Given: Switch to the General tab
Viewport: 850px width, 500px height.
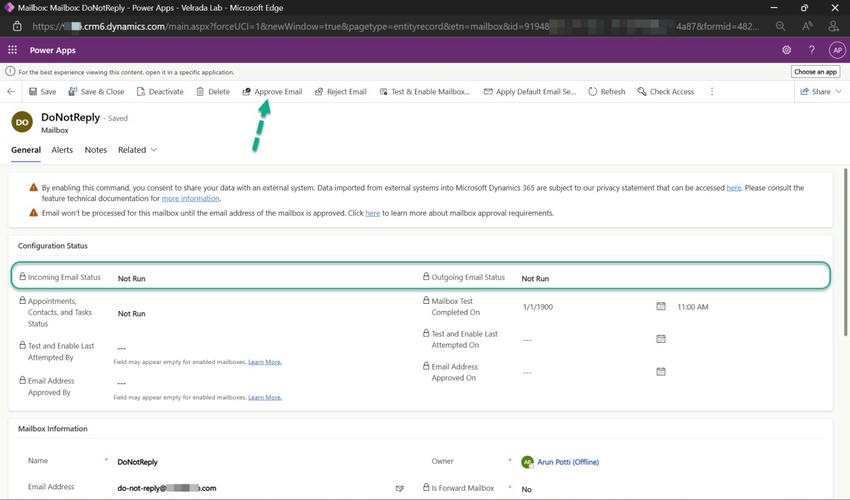Looking at the screenshot, I should click(26, 150).
